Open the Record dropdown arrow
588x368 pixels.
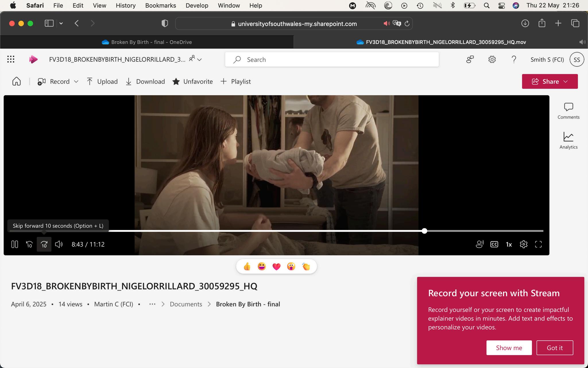[76, 81]
